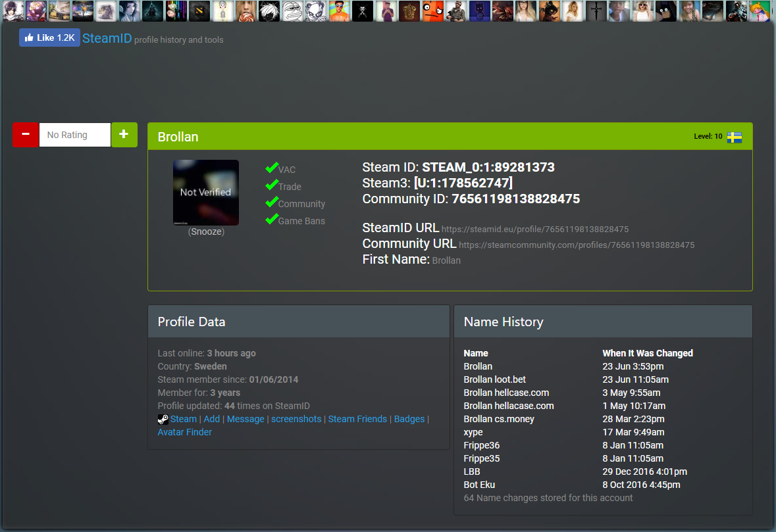Click the Steam logo icon in Profile Data
Screen dimensions: 776x532
pyautogui.click(x=163, y=420)
